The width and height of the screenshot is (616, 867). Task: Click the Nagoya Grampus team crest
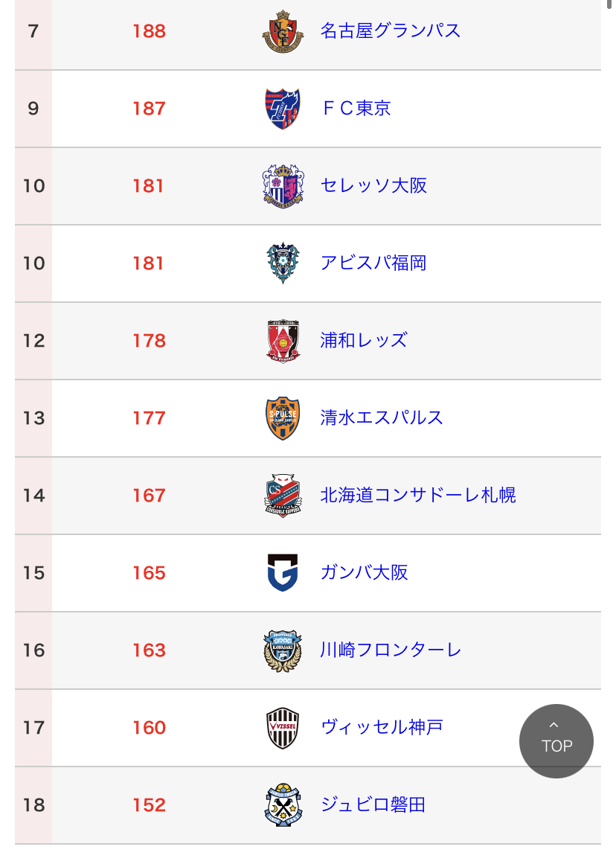point(283,31)
